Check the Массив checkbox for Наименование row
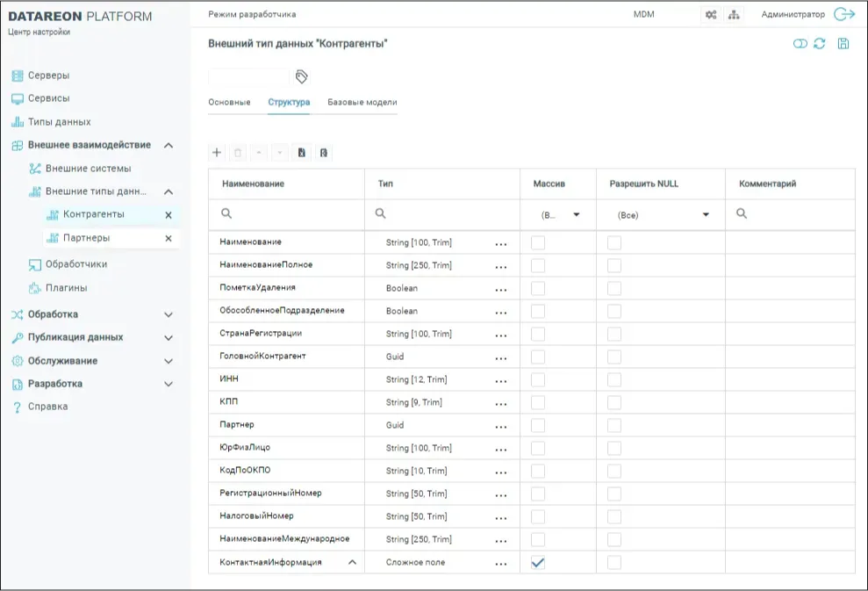 (x=536, y=241)
